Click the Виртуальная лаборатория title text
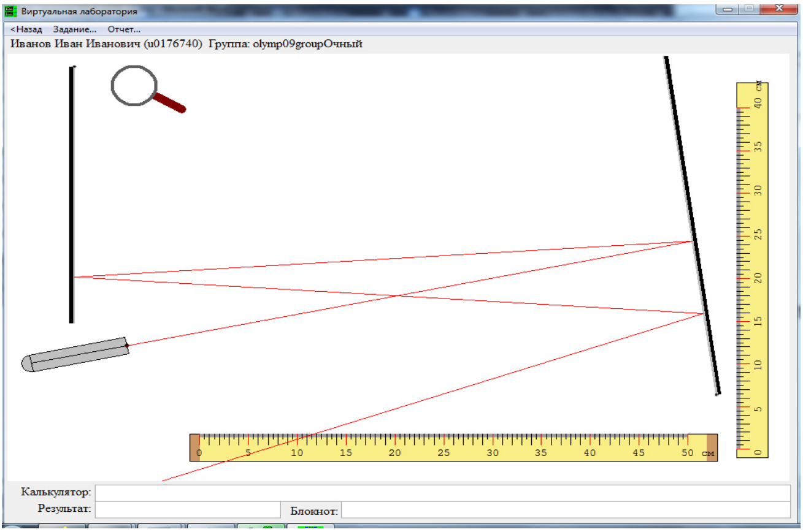Viewport: 803px width, 532px height. [80, 12]
